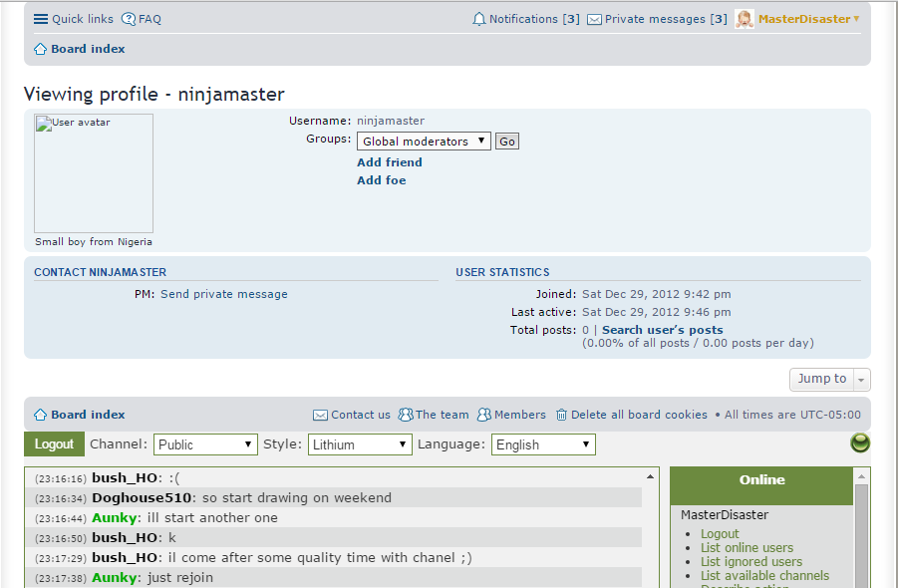Click the Members icon
This screenshot has height=588, width=898.
click(484, 415)
